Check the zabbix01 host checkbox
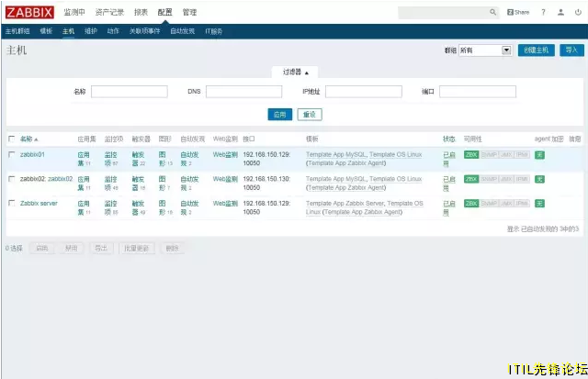This screenshot has width=588, height=379. (x=12, y=154)
